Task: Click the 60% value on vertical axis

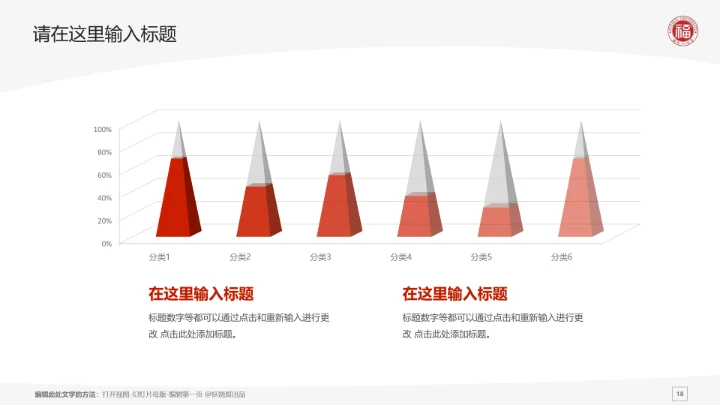Action: click(x=104, y=175)
